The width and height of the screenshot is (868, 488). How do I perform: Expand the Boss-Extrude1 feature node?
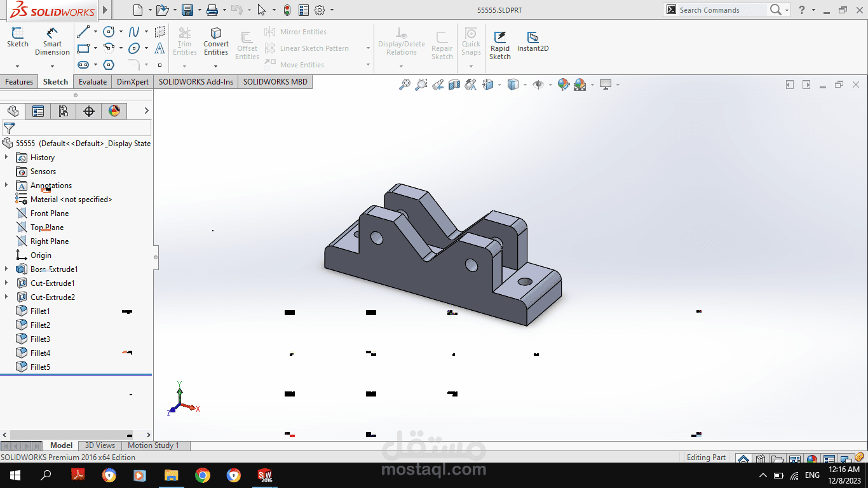coord(6,269)
